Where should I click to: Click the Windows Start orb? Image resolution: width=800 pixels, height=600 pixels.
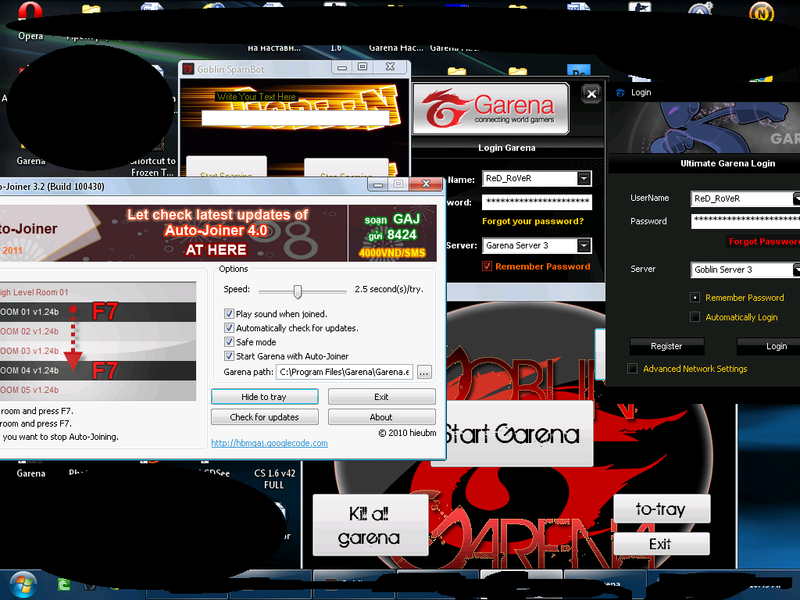pos(20,587)
